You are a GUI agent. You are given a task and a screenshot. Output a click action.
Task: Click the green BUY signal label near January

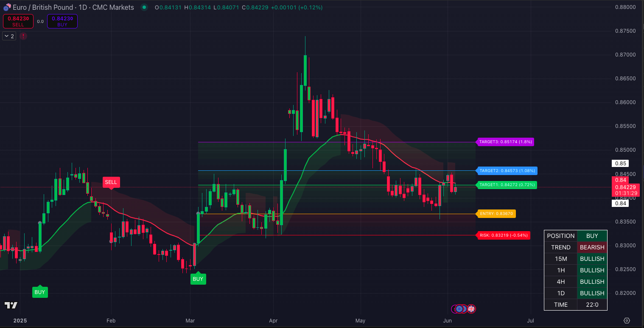(x=39, y=292)
